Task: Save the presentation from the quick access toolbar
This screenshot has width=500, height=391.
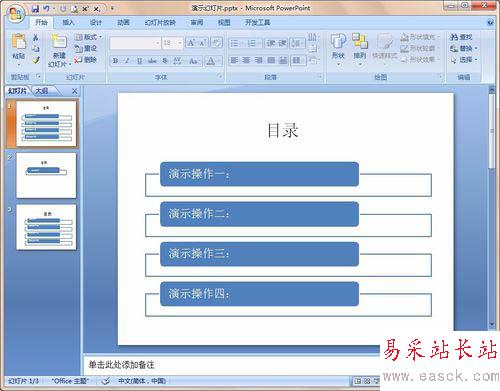Action: pyautogui.click(x=36, y=9)
